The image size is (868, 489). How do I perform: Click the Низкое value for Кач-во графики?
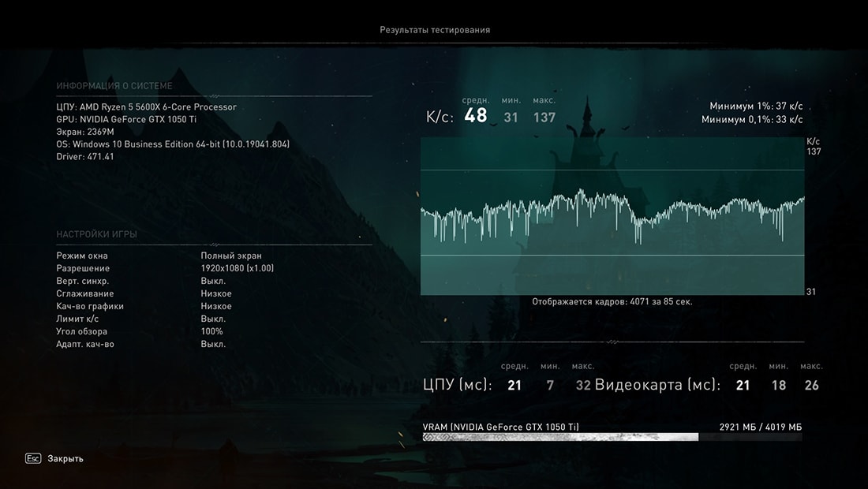click(216, 306)
